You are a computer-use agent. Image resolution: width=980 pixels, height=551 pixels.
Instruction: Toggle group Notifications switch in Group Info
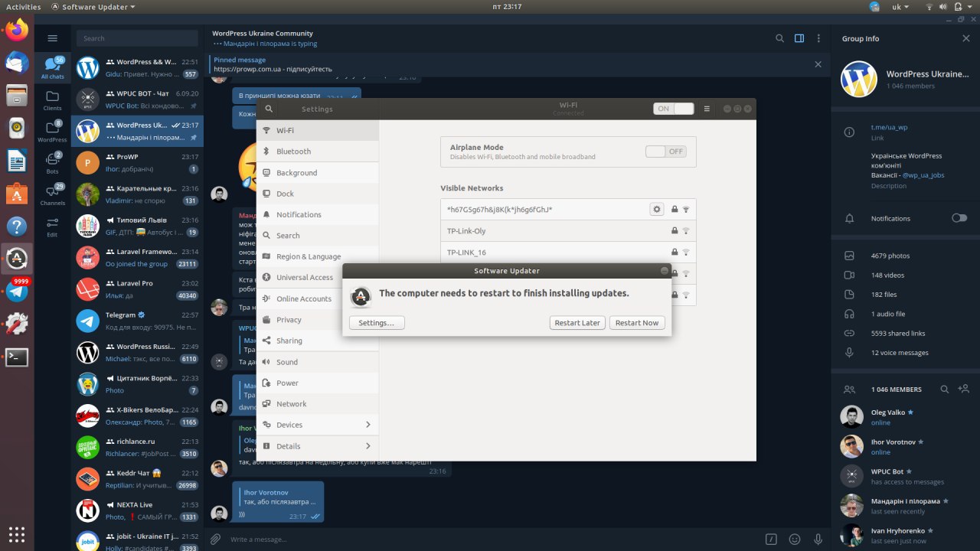coord(959,218)
